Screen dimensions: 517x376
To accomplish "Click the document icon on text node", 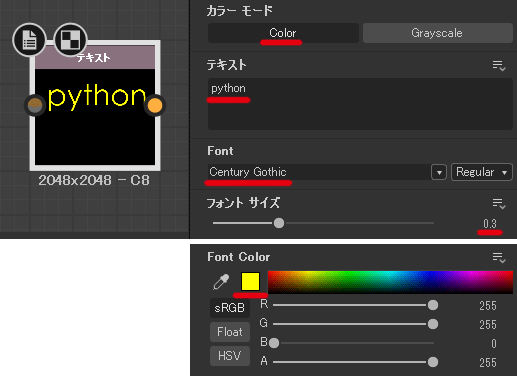I will 29,40.
